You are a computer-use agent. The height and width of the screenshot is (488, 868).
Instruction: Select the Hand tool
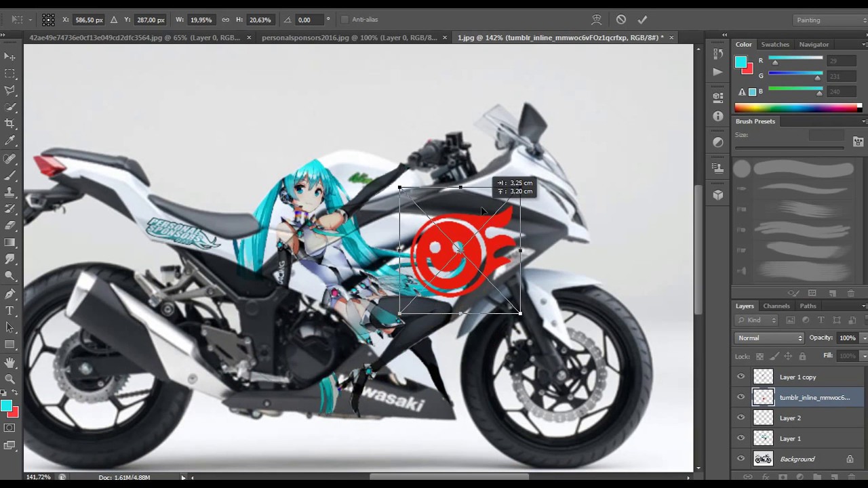tap(9, 363)
